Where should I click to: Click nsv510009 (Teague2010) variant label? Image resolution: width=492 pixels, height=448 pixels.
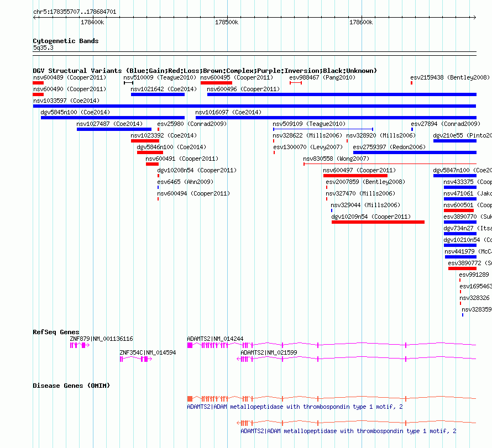pos(160,77)
